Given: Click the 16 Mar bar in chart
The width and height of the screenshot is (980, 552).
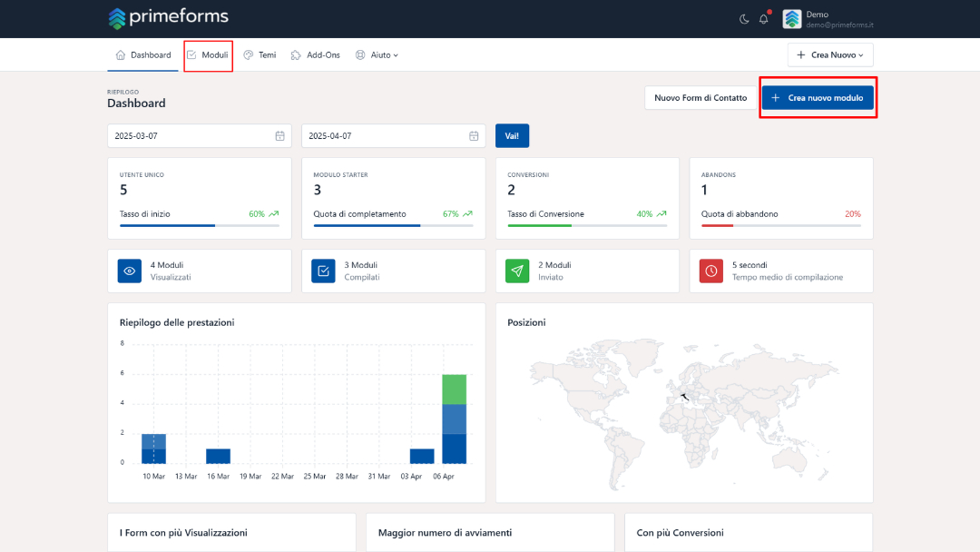Looking at the screenshot, I should click(218, 457).
